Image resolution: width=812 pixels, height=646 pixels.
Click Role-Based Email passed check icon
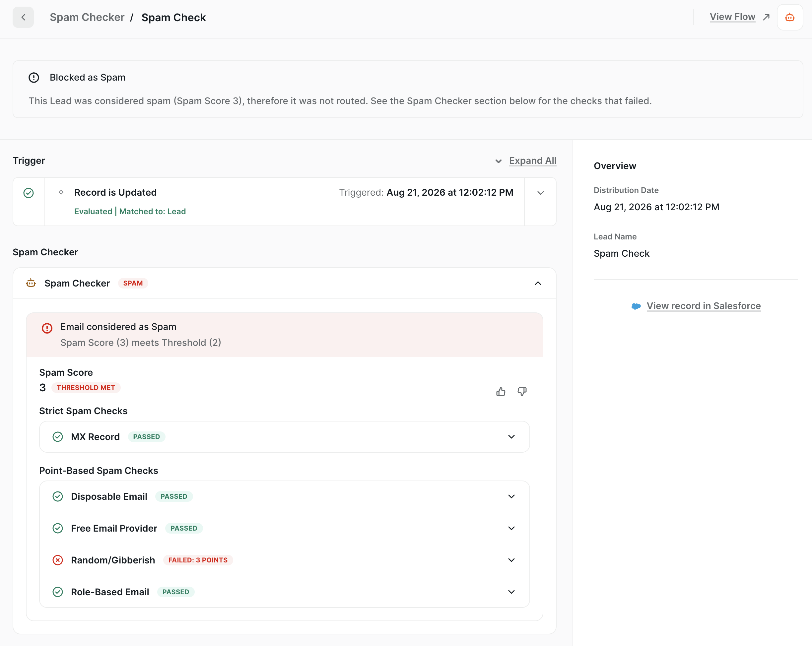point(58,592)
